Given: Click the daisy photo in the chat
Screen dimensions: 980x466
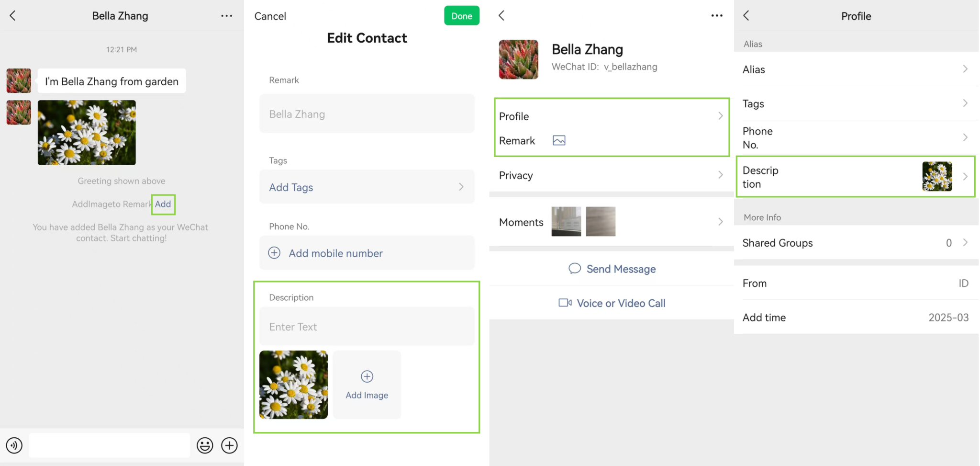Looking at the screenshot, I should coord(86,133).
